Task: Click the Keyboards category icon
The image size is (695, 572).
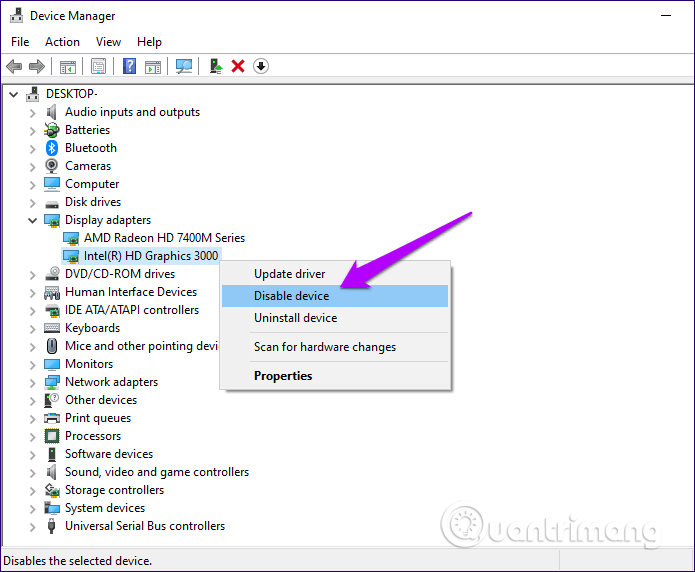Action: click(x=52, y=328)
